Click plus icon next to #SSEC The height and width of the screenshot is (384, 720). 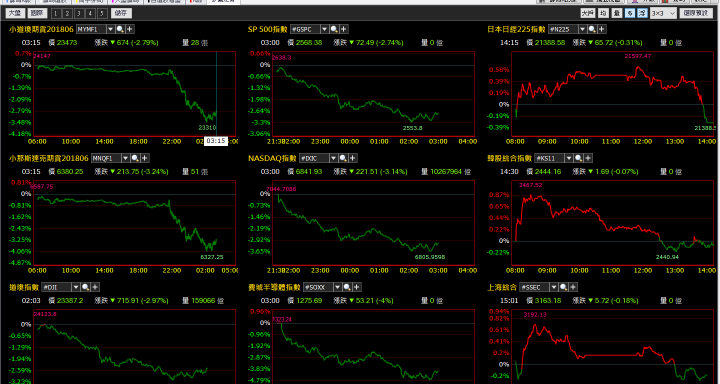(573, 288)
